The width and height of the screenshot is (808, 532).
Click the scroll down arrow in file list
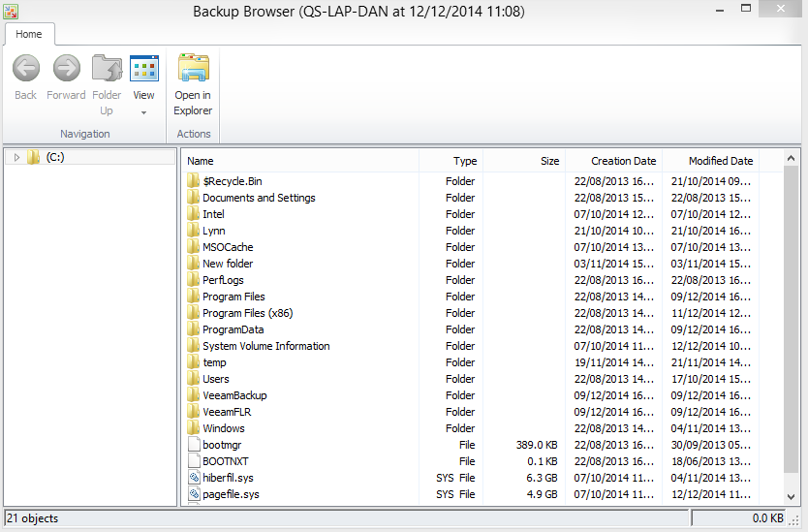791,497
